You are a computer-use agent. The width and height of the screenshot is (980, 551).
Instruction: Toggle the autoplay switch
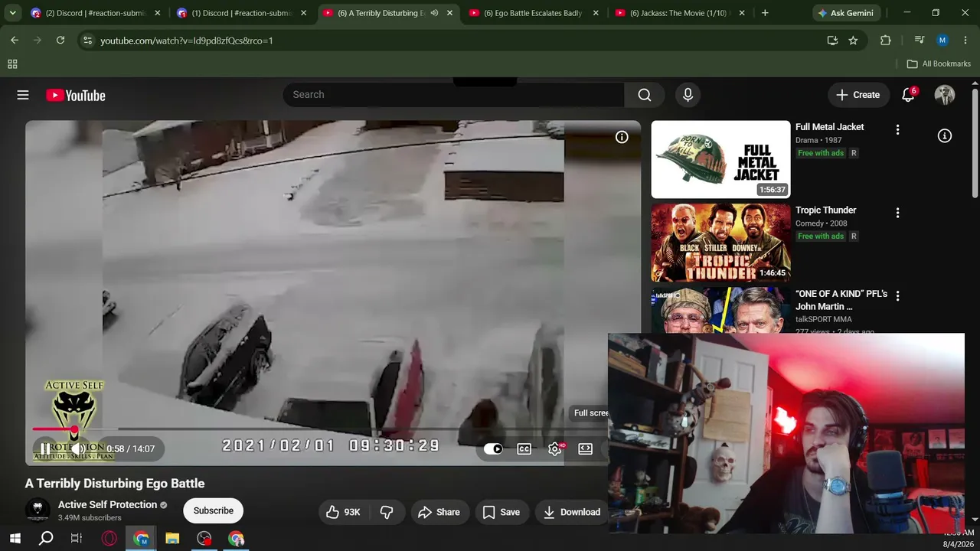coord(493,449)
